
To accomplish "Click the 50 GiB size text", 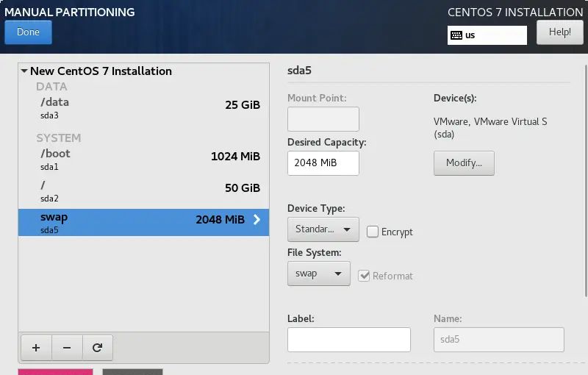I will [243, 188].
